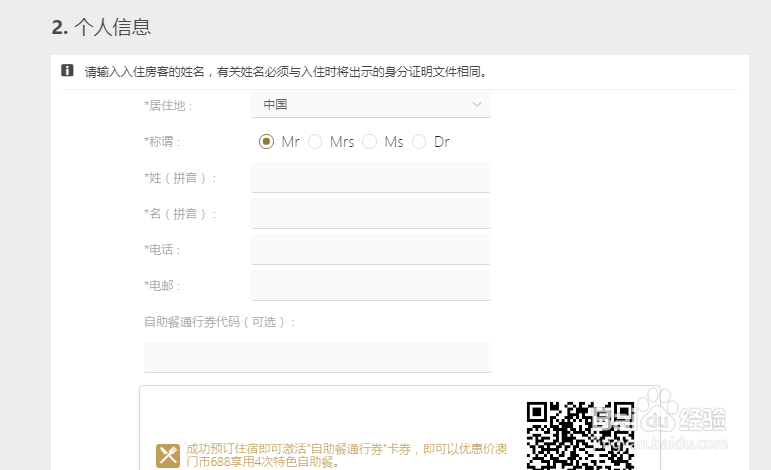
Task: Click the *居住地 label
Action: coord(168,106)
